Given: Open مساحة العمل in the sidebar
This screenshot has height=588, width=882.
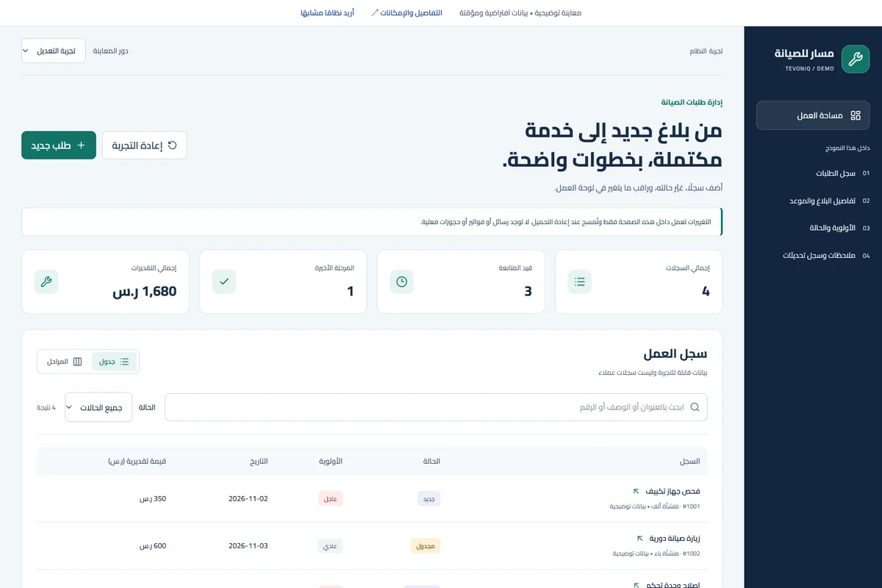Looking at the screenshot, I should 813,115.
